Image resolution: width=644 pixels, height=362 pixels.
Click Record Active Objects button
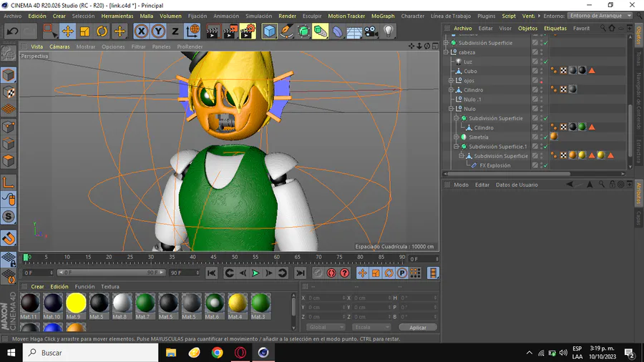(318, 273)
